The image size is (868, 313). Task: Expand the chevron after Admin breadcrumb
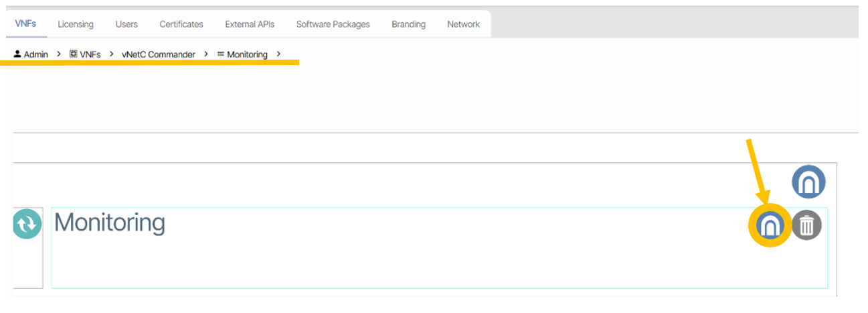pos(59,54)
